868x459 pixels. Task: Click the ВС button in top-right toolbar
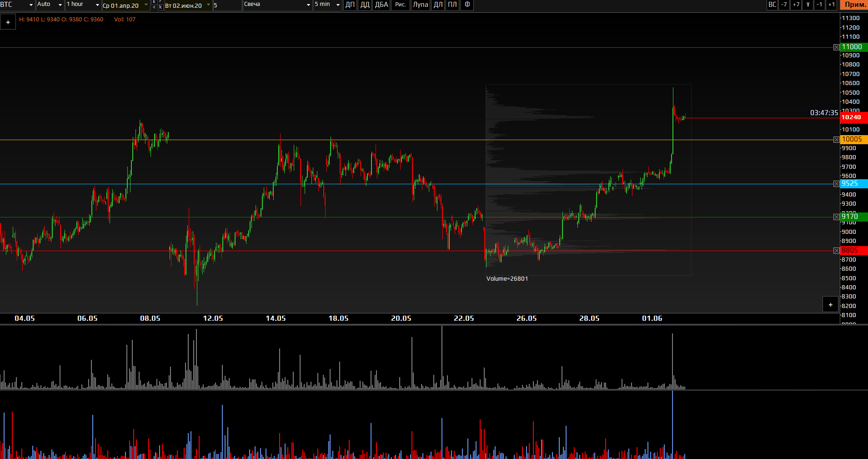click(x=772, y=5)
